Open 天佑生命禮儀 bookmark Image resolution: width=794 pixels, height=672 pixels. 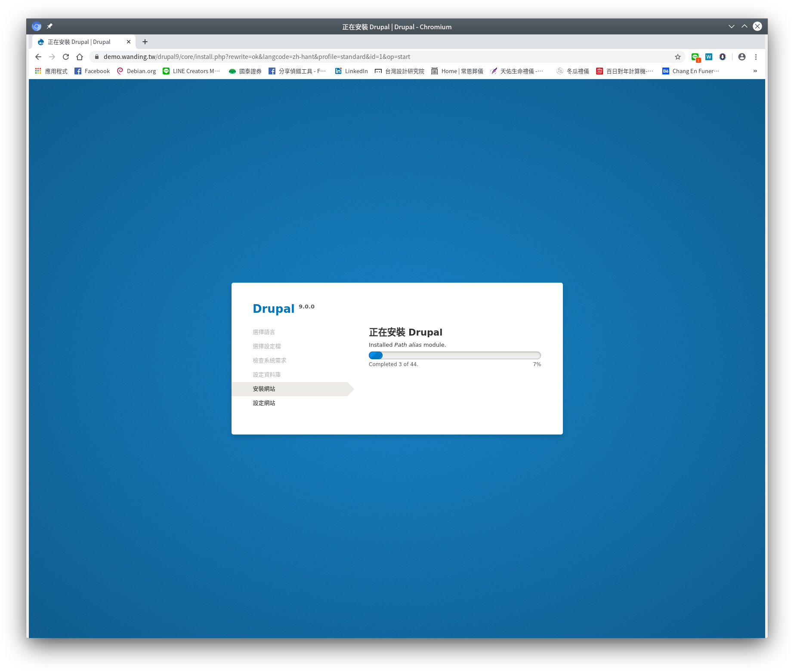click(x=517, y=71)
